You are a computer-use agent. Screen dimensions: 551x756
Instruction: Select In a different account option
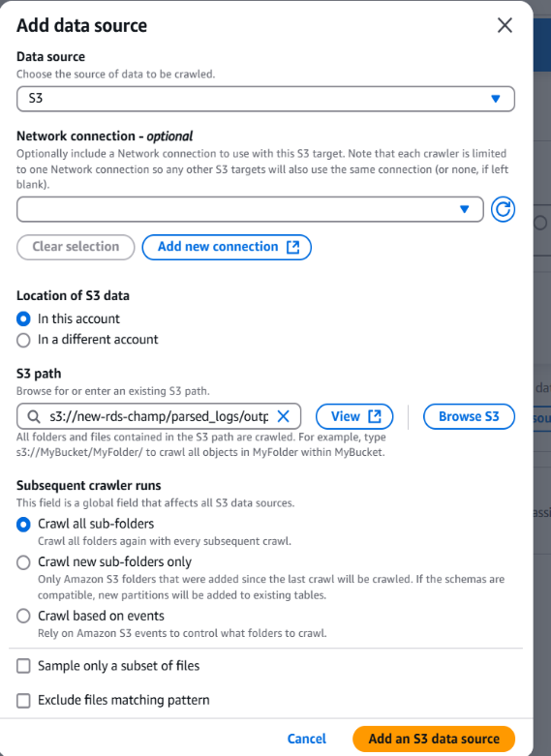23,340
